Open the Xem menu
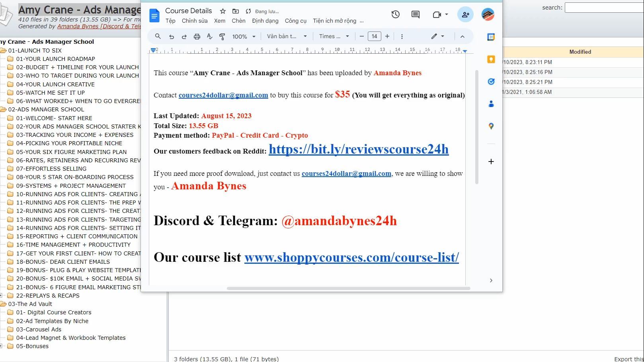 coord(220,21)
